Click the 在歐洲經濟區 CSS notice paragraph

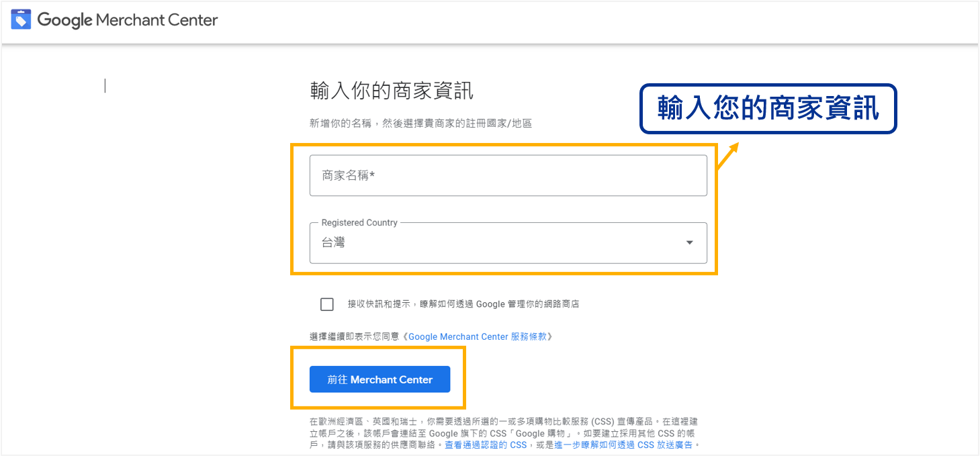point(504,433)
